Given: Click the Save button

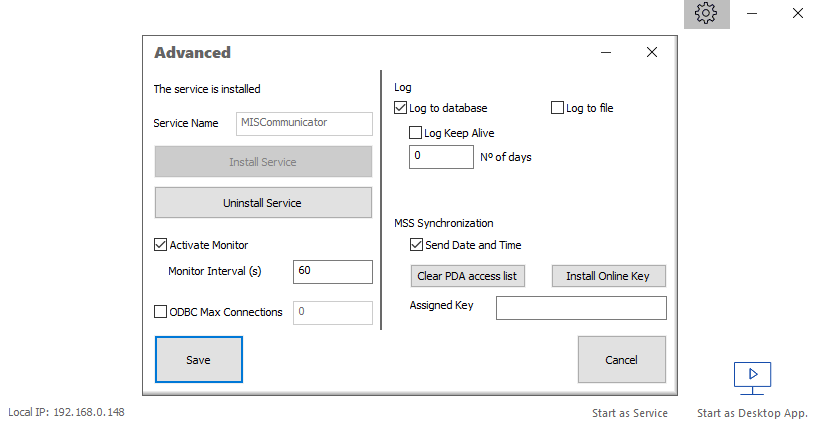Looking at the screenshot, I should [198, 359].
